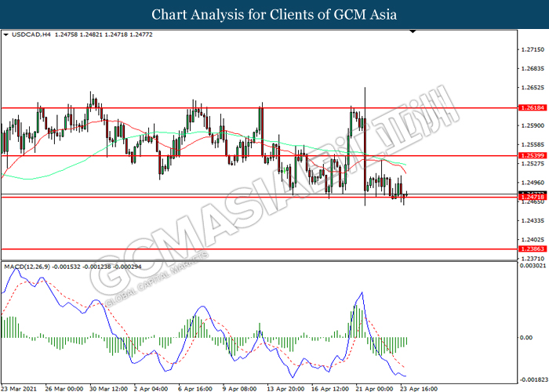549x392 pixels.
Task: Click the 30 Mar 12:00 time label
Action: pyautogui.click(x=108, y=389)
